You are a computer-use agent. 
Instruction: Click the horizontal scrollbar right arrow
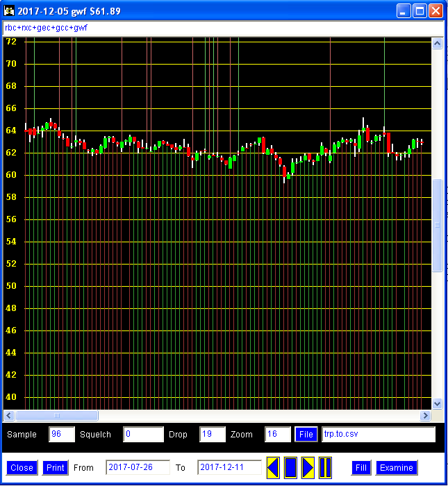click(x=425, y=415)
